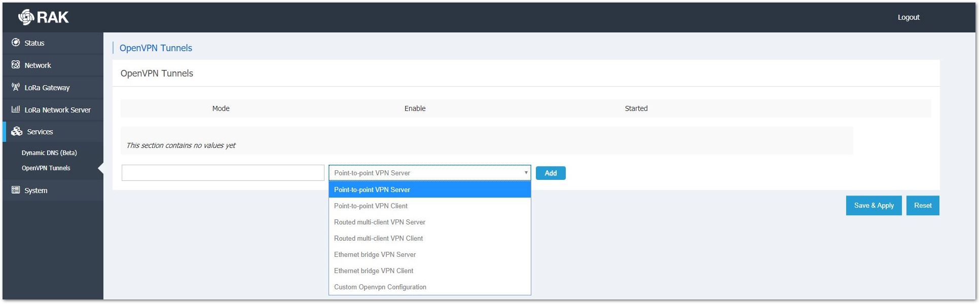Focus the tunnel name input field

(223, 173)
